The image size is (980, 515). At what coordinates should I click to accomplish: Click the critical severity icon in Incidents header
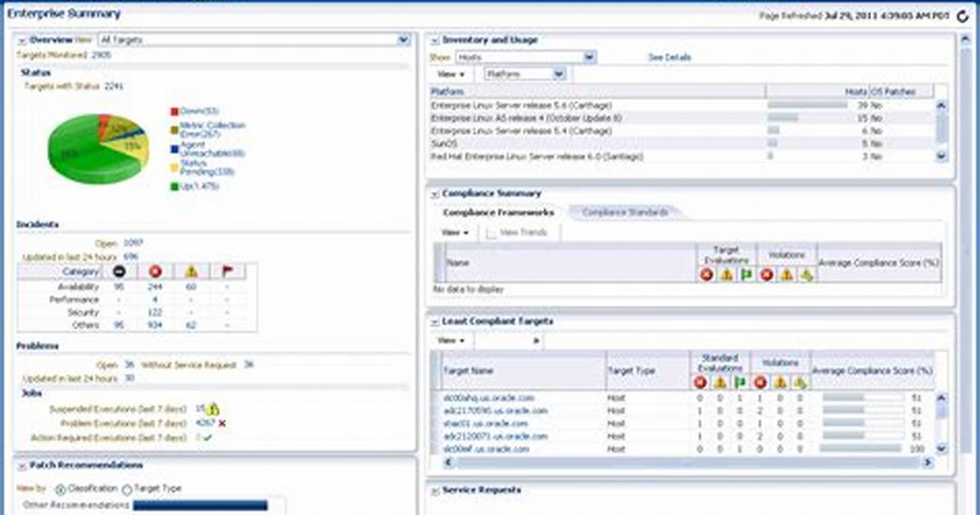[155, 271]
